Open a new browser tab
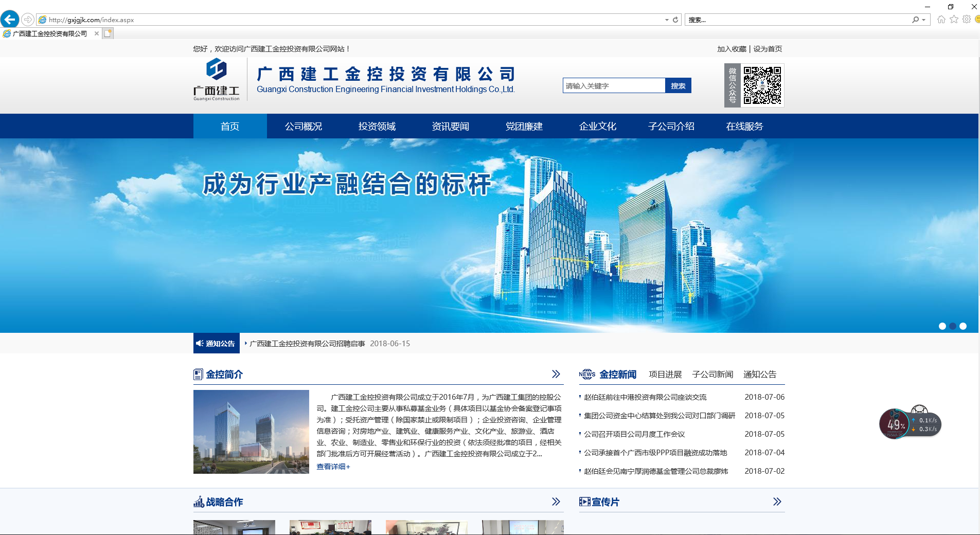This screenshot has height=535, width=980. pos(108,33)
